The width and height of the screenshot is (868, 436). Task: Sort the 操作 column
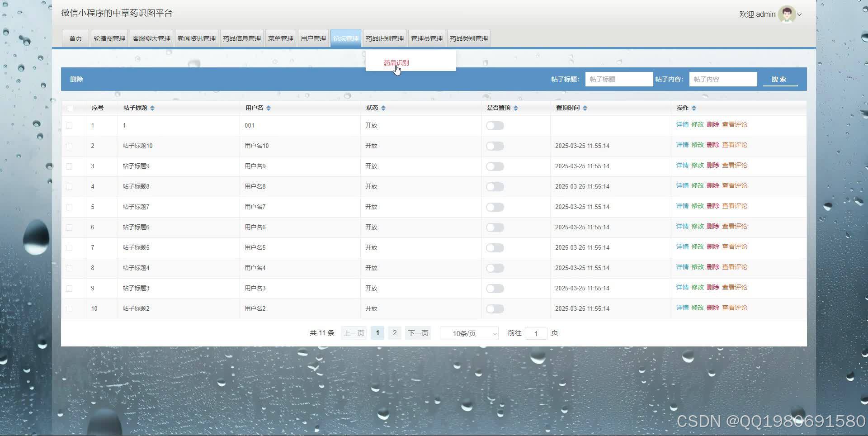tap(694, 108)
